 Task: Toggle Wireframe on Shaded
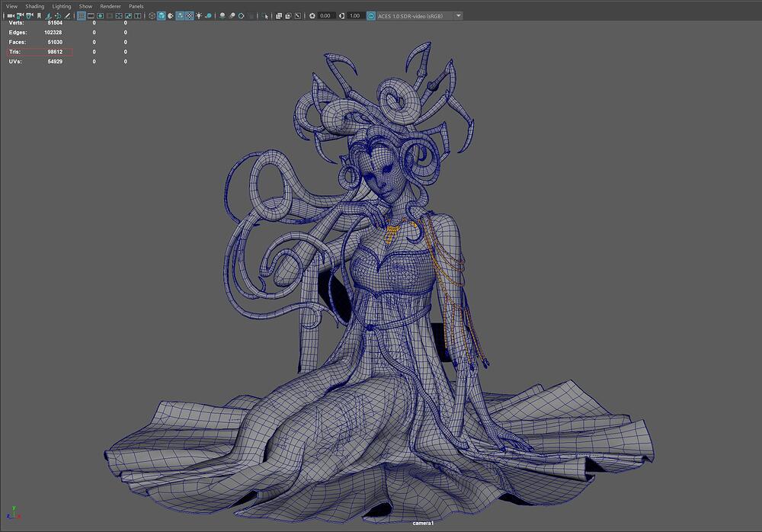click(181, 15)
